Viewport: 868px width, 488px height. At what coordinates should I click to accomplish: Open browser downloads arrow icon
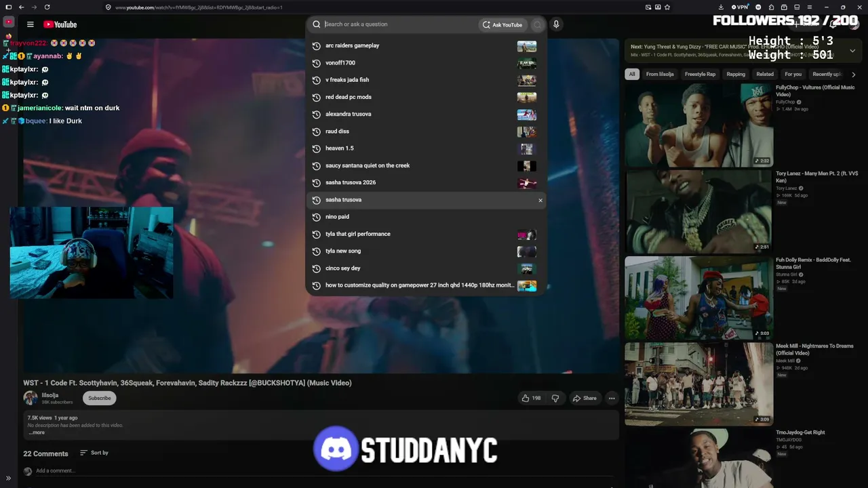coord(721,7)
